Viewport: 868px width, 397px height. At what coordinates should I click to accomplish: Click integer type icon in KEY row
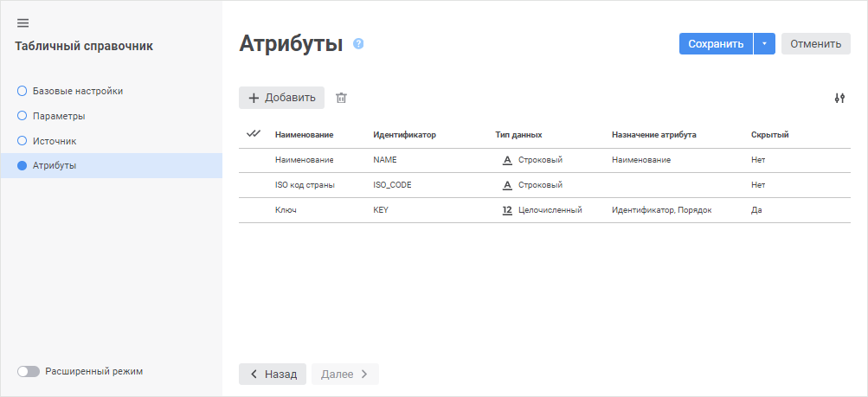pyautogui.click(x=507, y=209)
